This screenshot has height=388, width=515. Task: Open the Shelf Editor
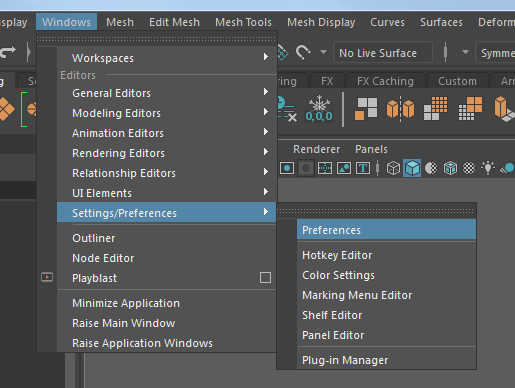(x=386, y=315)
